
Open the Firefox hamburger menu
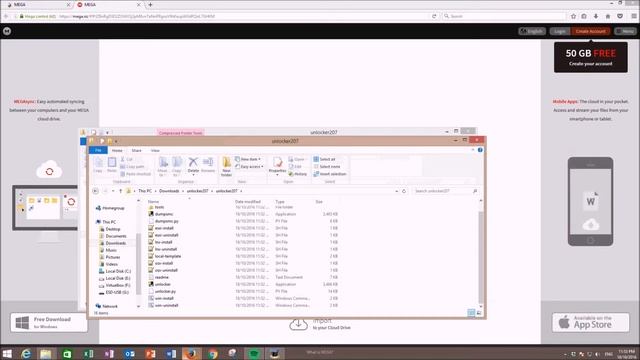coord(634,16)
